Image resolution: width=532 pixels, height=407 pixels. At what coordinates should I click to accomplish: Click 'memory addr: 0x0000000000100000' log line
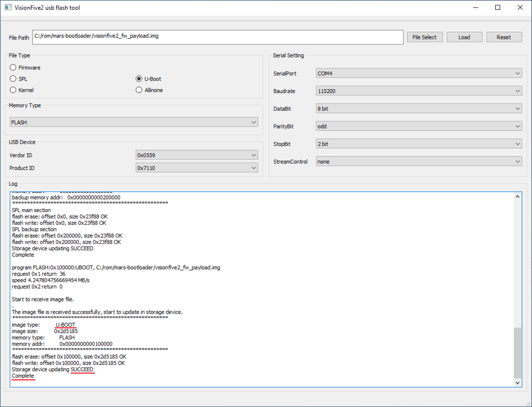point(62,344)
